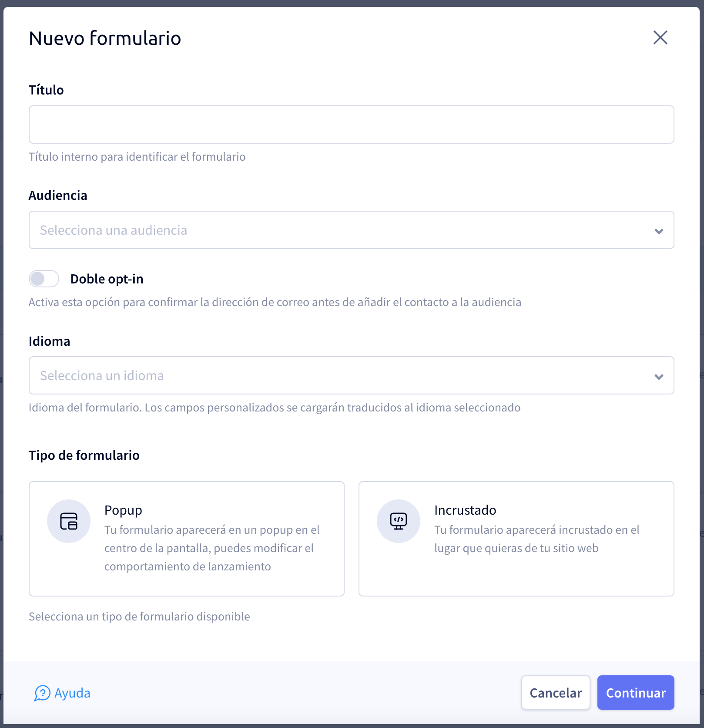Click the Audiencia field label
This screenshot has height=728, width=704.
tap(58, 195)
